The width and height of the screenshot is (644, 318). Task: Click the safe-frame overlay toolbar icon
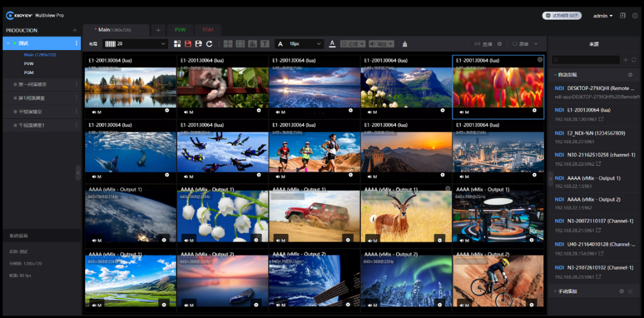pyautogui.click(x=240, y=44)
